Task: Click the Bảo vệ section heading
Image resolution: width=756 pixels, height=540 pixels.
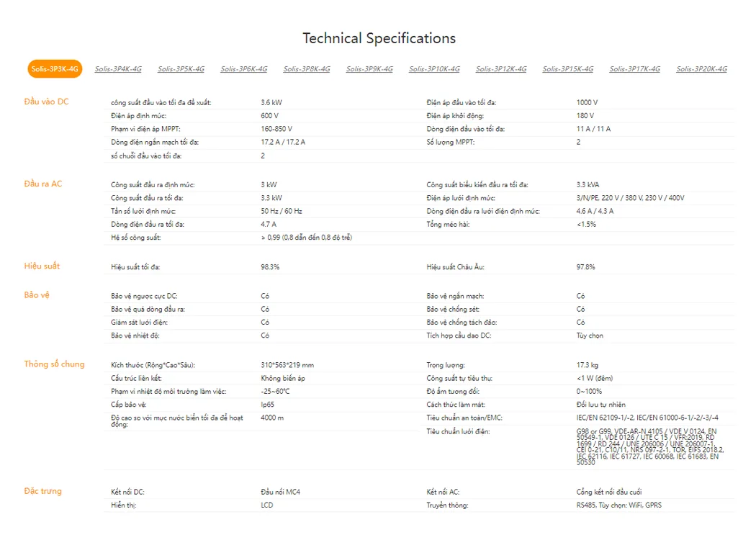Action: [x=36, y=294]
